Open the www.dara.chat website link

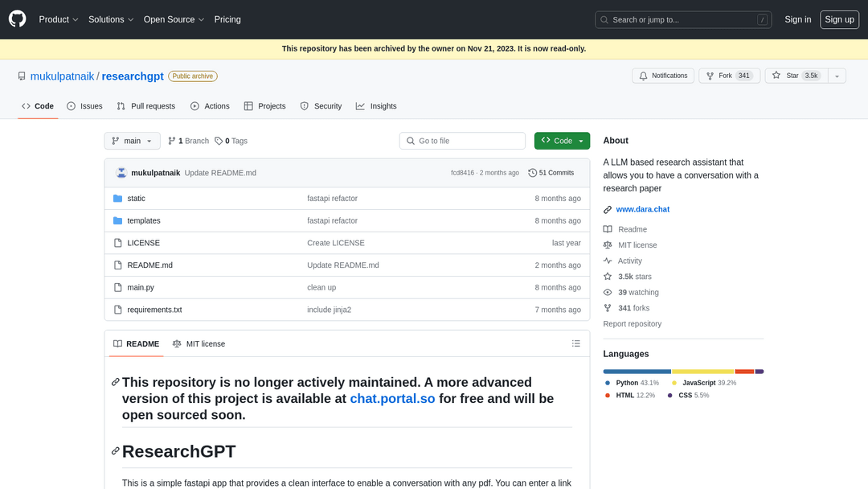click(642, 209)
